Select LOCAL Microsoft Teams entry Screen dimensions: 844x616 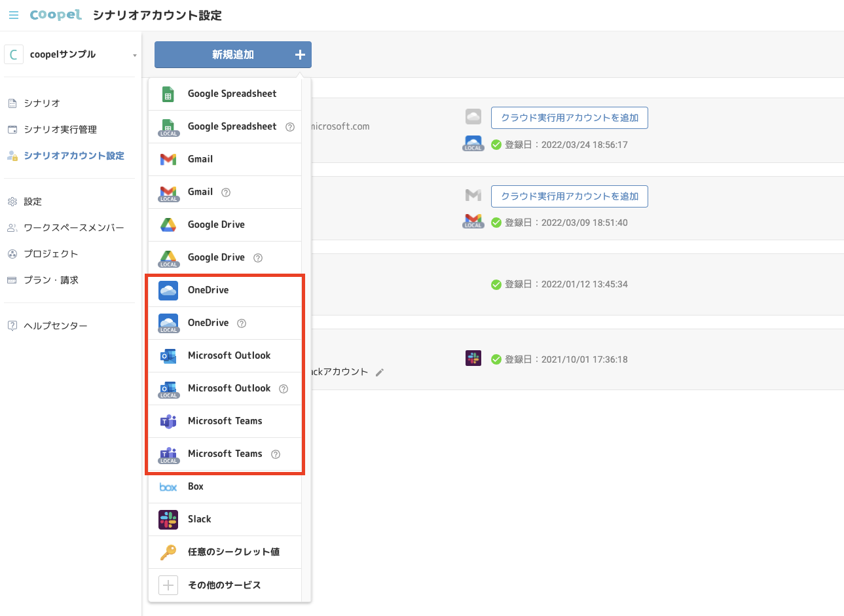[225, 454]
